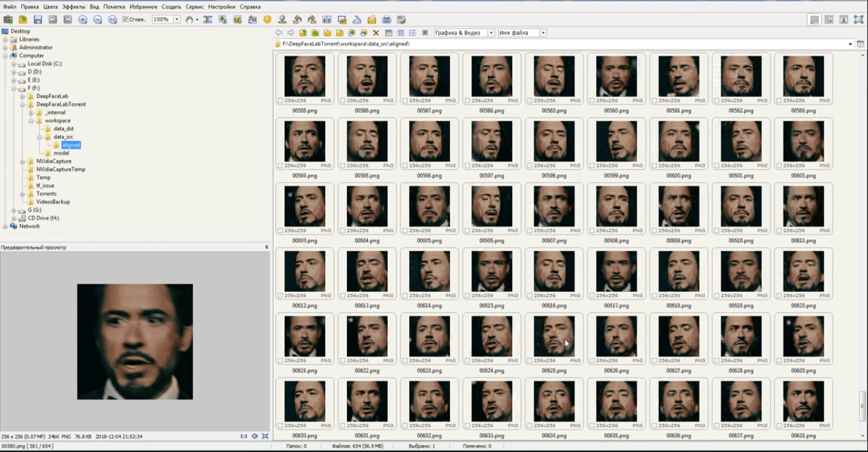Expand the Local Disk (C:) tree node

tap(13, 63)
